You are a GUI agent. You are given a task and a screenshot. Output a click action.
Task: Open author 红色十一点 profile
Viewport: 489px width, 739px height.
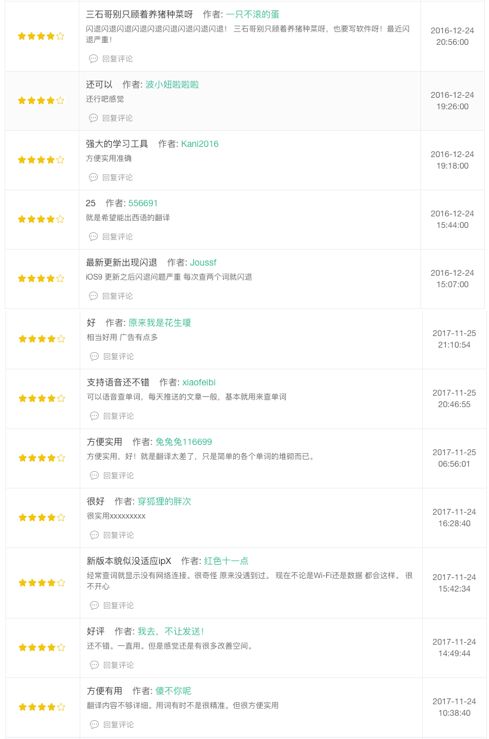coord(226,561)
